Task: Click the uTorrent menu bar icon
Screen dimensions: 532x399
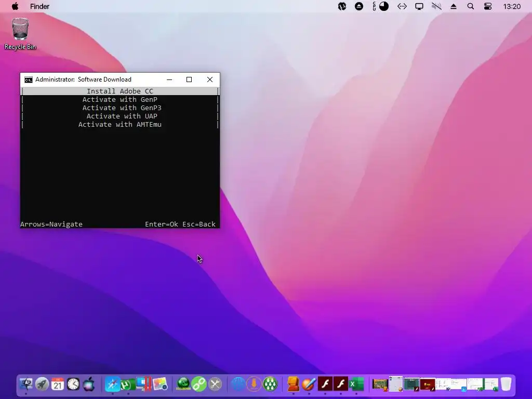Action: pyautogui.click(x=342, y=6)
